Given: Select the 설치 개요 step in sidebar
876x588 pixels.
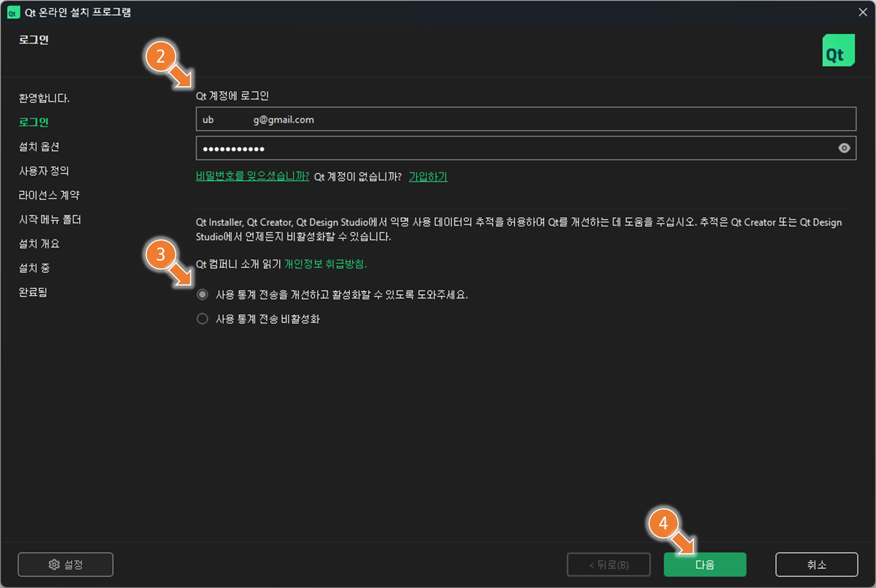Looking at the screenshot, I should tap(39, 244).
